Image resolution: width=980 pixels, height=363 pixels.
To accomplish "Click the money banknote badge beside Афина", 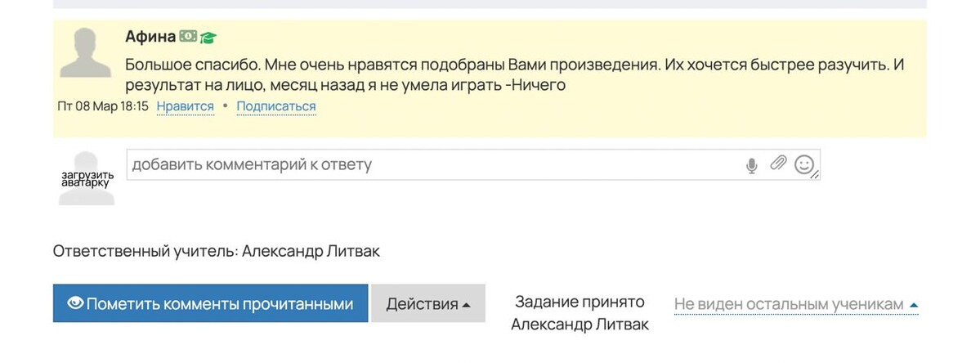I will (188, 36).
